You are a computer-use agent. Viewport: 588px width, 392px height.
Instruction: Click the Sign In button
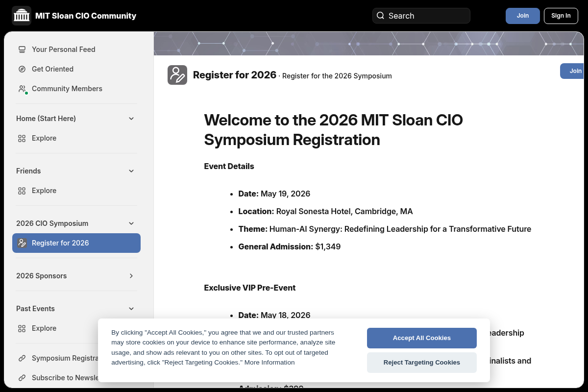pos(561,16)
